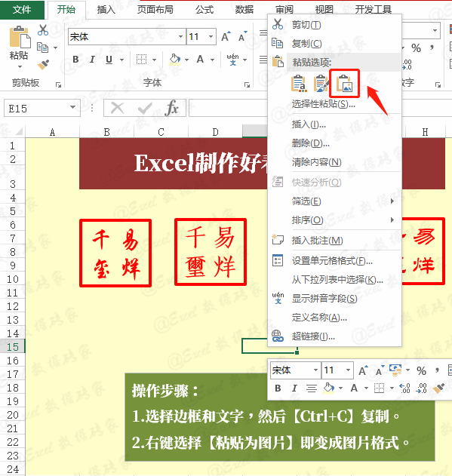Click the mini toolbar comma style icon
452x476 pixels.
[x=437, y=370]
